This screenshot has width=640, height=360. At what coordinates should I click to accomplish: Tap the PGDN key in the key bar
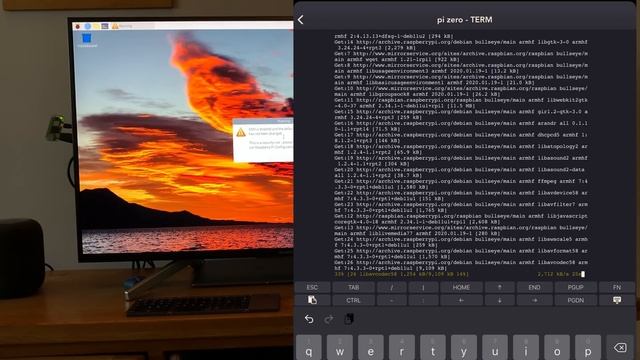tap(576, 300)
